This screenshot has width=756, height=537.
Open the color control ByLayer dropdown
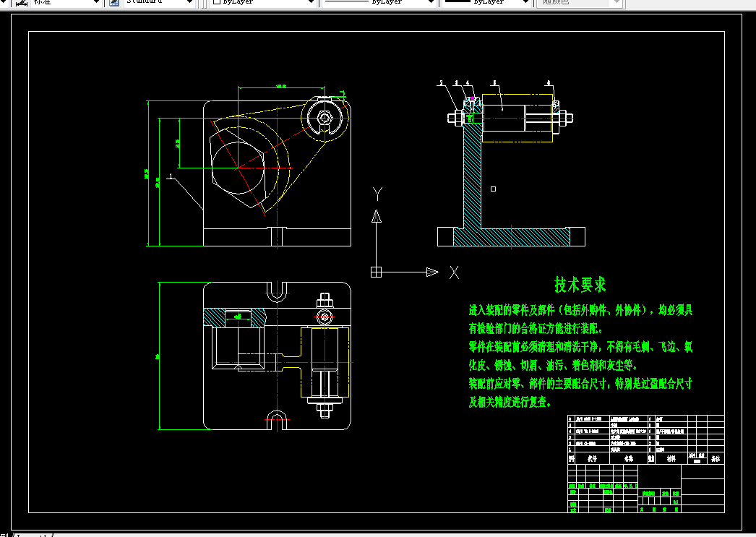pyautogui.click(x=263, y=2)
